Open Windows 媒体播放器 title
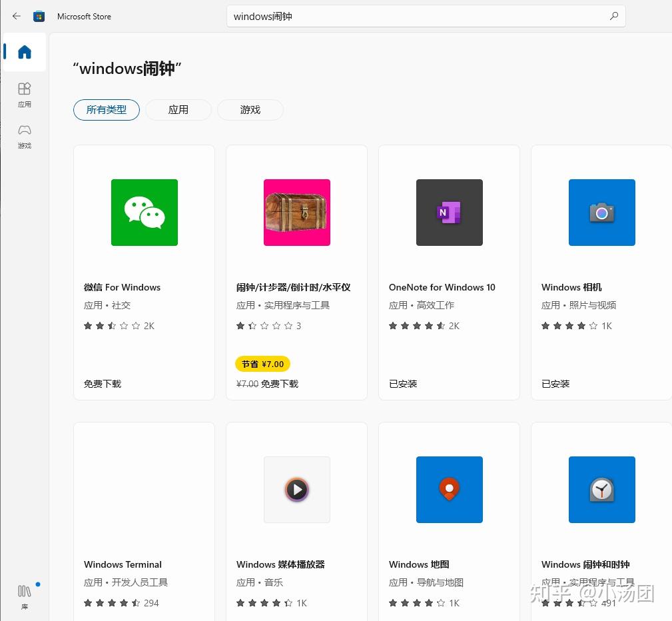Image resolution: width=672 pixels, height=621 pixels. 280,564
